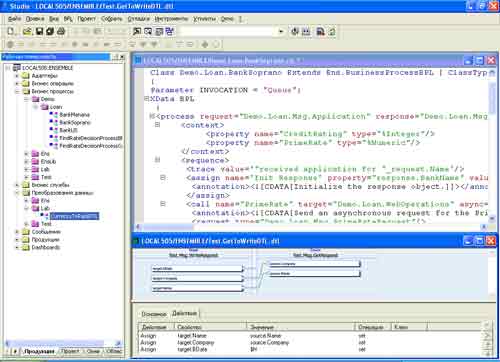
Task: Collapse the Бизнес процессы folder node
Action: [17, 91]
